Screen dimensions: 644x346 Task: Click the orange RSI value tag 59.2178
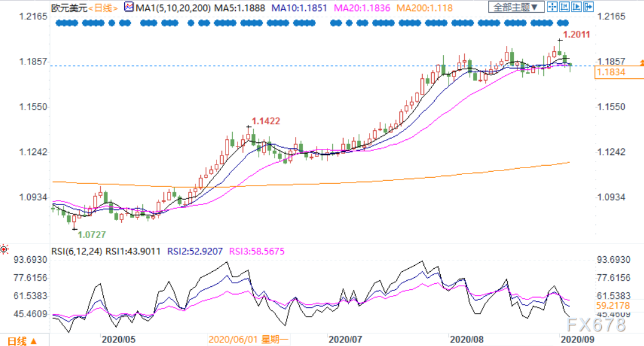tap(613, 306)
